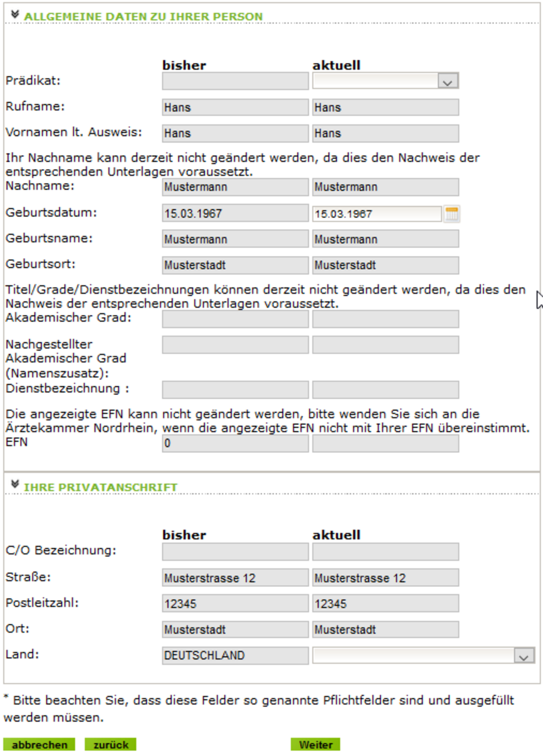Viewport: 543px width, 756px height.
Task: Open the Land dropdown under aktuell
Action: pos(524,656)
